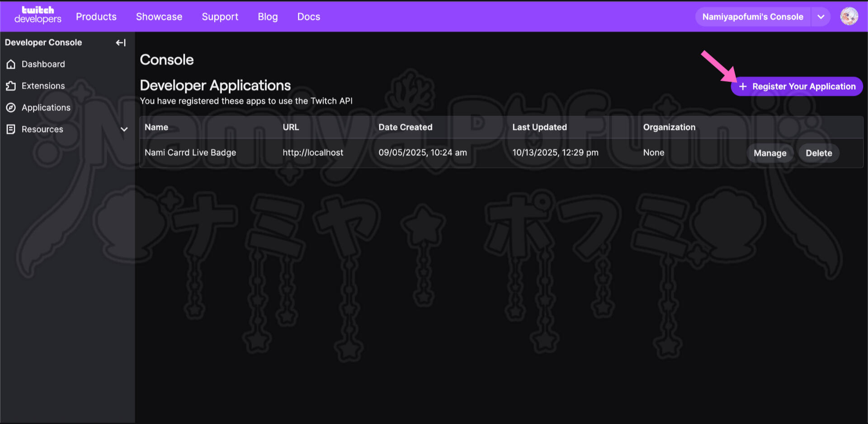Click the plus icon on Register button

[x=742, y=86]
